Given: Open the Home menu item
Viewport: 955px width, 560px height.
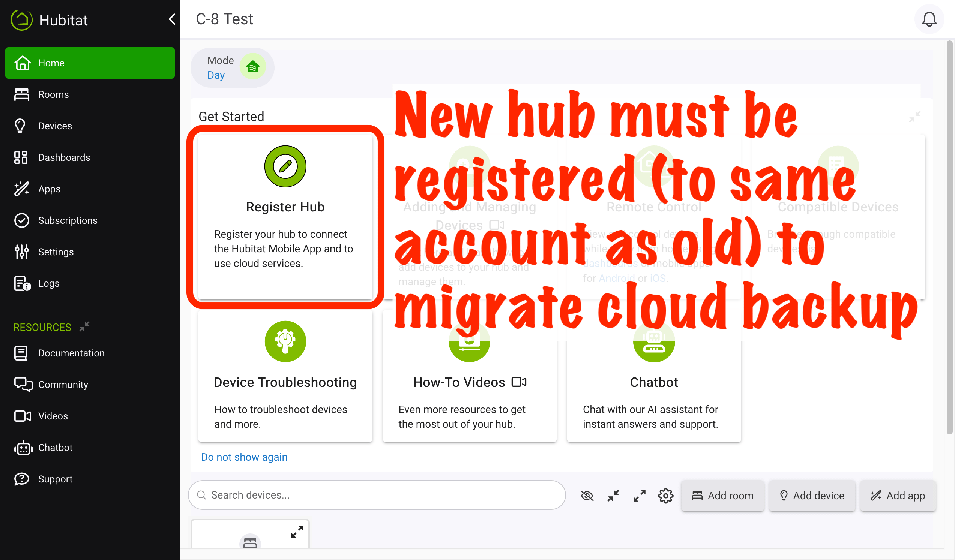Looking at the screenshot, I should [90, 63].
